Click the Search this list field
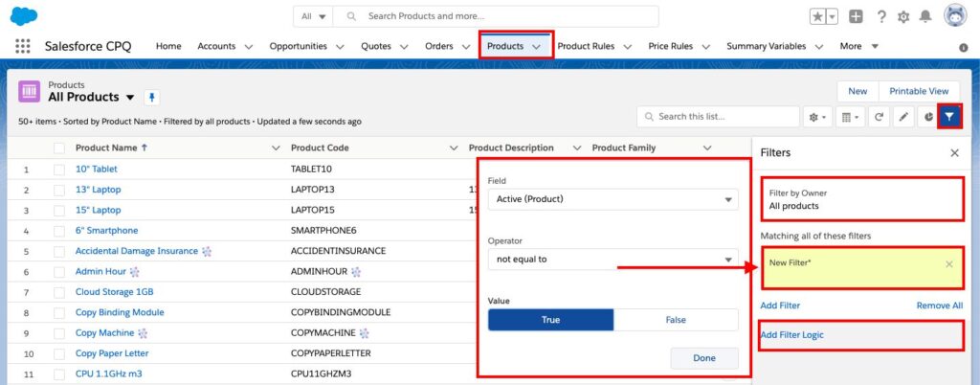Viewport: 980px width, 385px height. (x=718, y=117)
